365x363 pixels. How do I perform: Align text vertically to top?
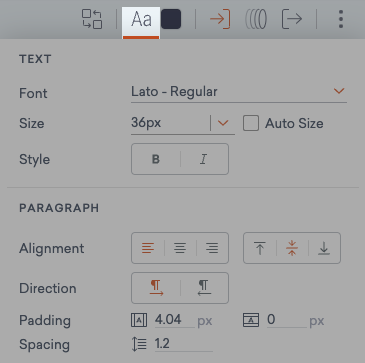tap(260, 248)
